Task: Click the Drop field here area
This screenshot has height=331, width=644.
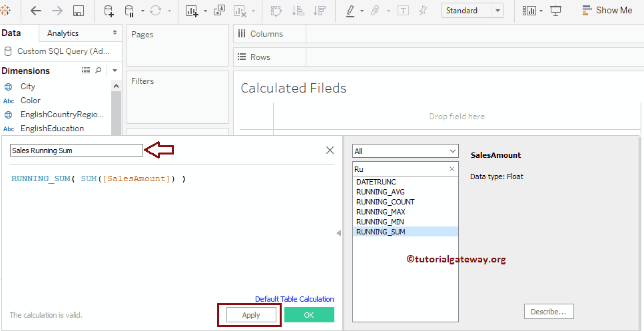Action: coord(457,117)
